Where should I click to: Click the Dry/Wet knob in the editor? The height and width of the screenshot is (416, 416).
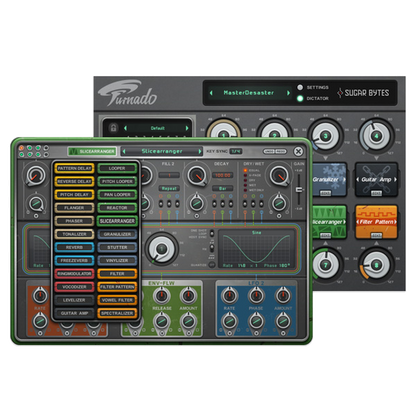pos(279,176)
